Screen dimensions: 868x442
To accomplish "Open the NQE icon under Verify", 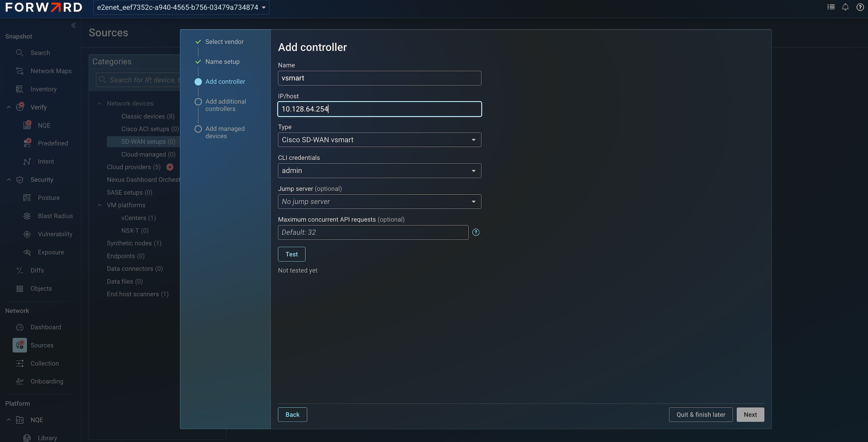I will (x=27, y=125).
